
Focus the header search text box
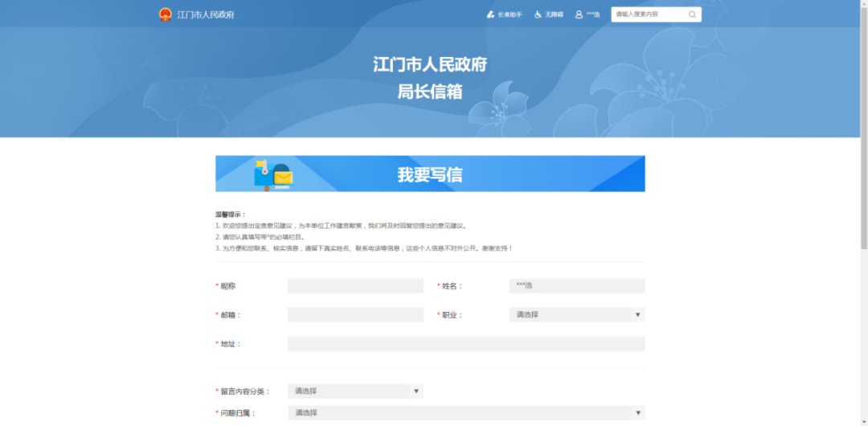pyautogui.click(x=648, y=14)
